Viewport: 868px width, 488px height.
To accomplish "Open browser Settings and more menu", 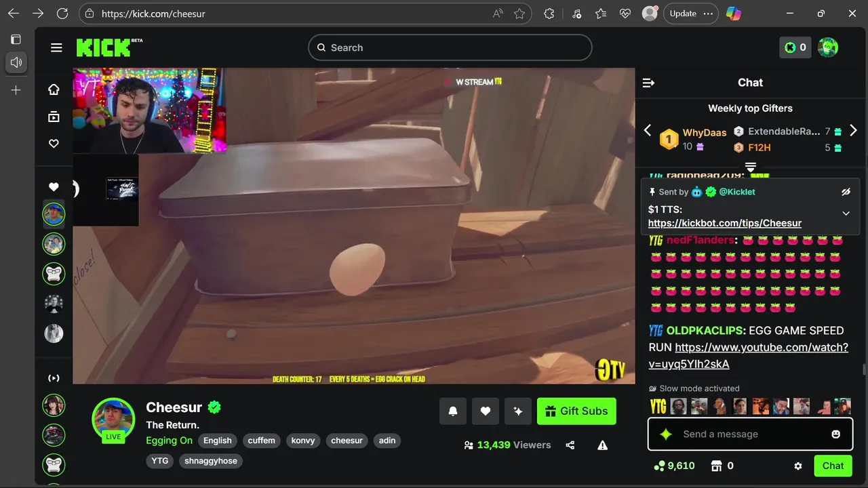I will 709,14.
